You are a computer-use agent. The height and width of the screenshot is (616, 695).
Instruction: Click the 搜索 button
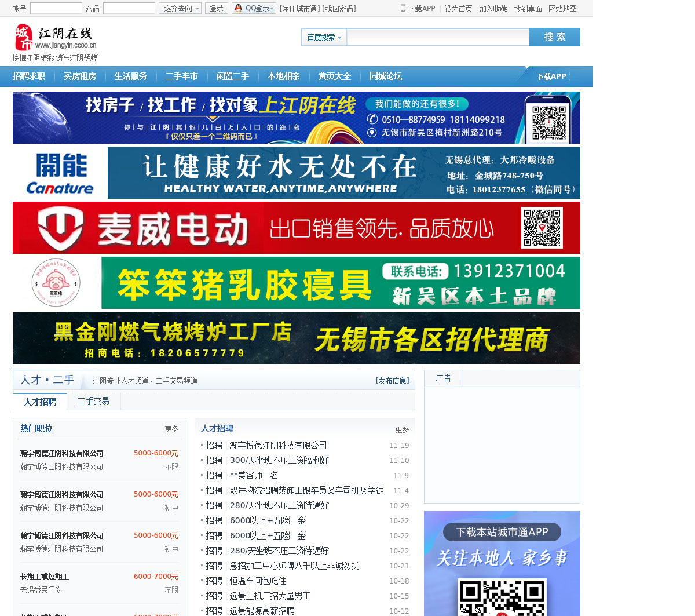coord(555,37)
